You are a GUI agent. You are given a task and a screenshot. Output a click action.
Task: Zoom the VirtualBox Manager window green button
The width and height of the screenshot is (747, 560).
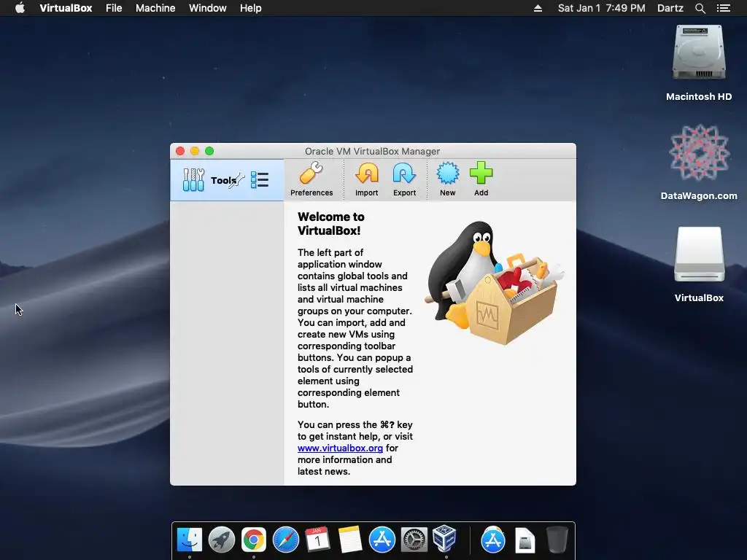pyautogui.click(x=209, y=151)
